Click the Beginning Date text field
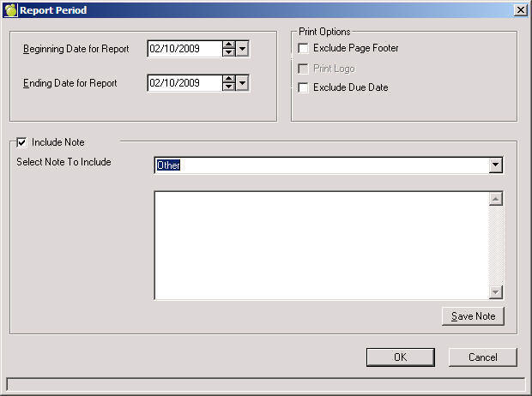 [184, 49]
